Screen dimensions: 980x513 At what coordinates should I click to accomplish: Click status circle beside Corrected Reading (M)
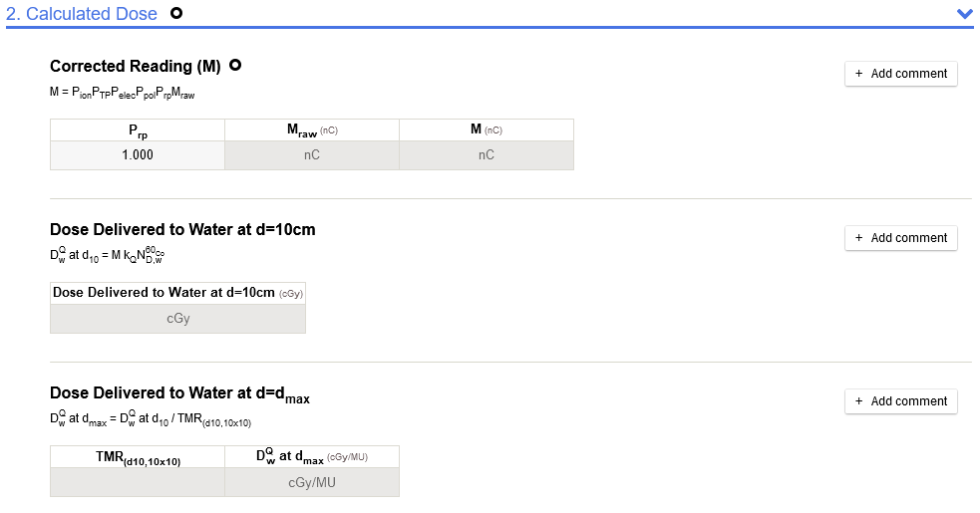235,66
